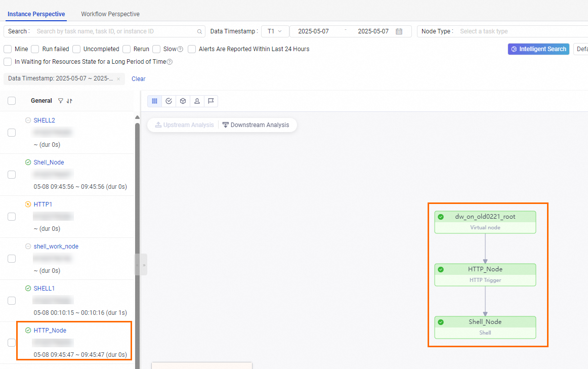Click SHELL1 success status icon
Screen dimensions: 588x369
[28, 289]
